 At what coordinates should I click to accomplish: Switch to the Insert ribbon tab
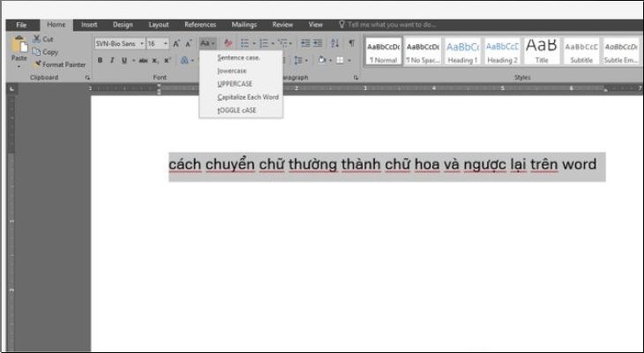pyautogui.click(x=89, y=25)
